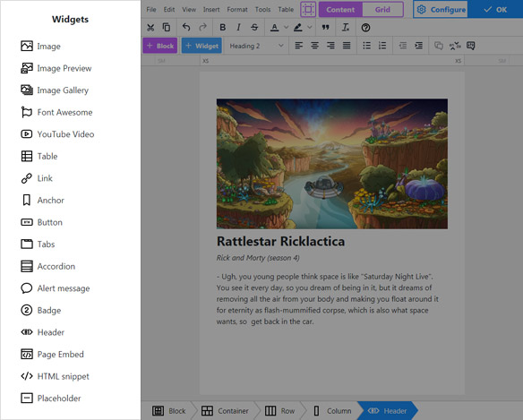Viewport: 523px width, 420px height.
Task: Open the Table menu
Action: (286, 9)
